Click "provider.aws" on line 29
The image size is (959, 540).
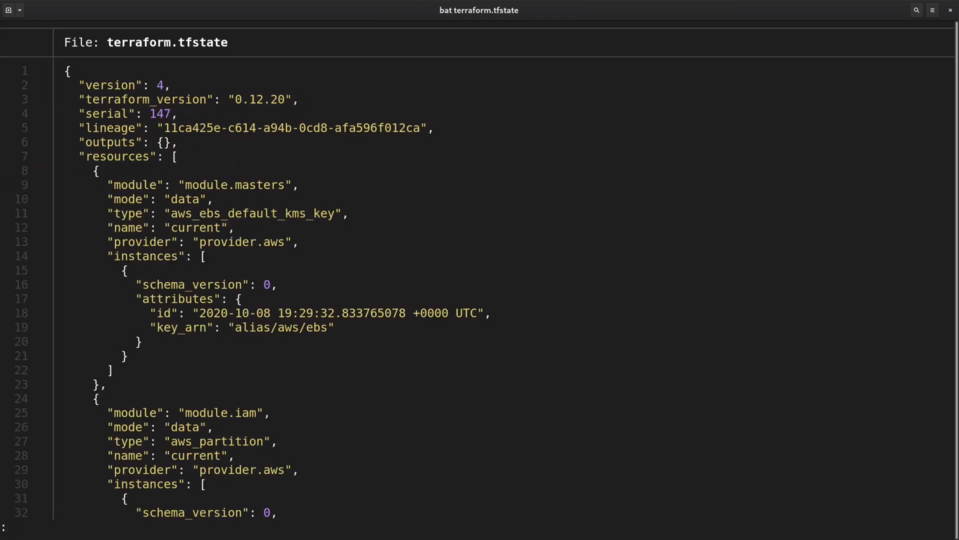click(242, 470)
